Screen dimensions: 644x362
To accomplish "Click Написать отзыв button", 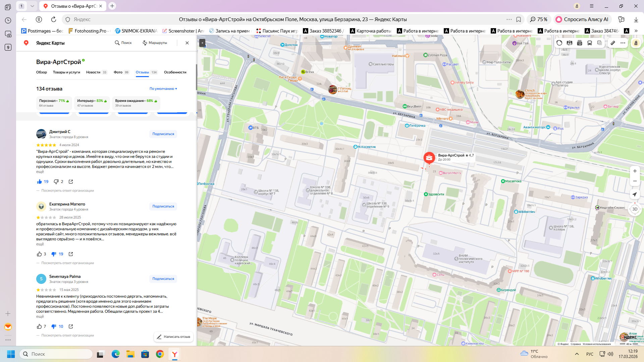I will pyautogui.click(x=173, y=337).
